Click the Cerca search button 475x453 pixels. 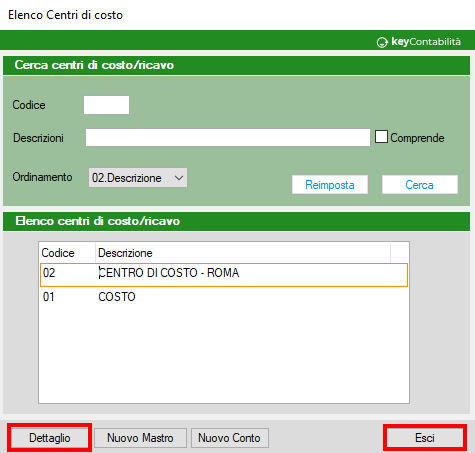pos(420,185)
